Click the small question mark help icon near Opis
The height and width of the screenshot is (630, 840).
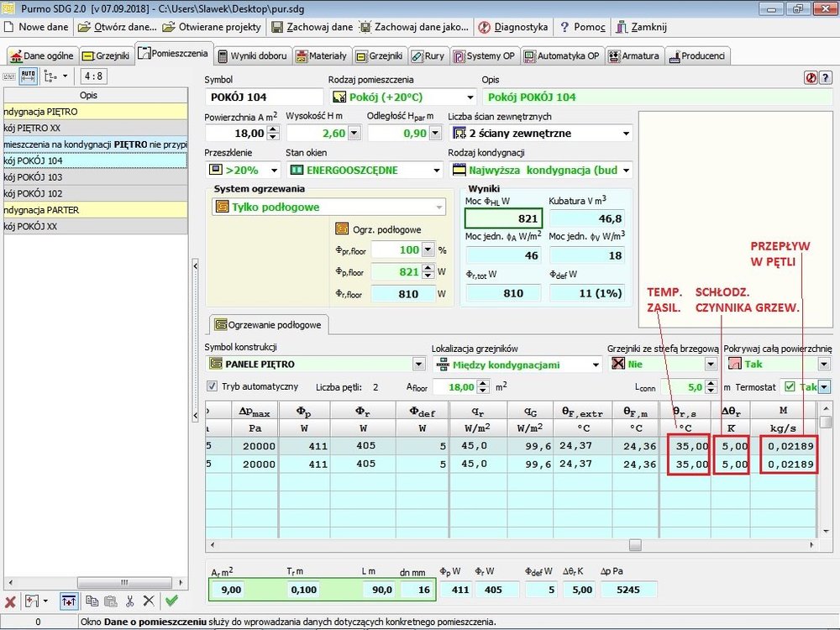[824, 76]
